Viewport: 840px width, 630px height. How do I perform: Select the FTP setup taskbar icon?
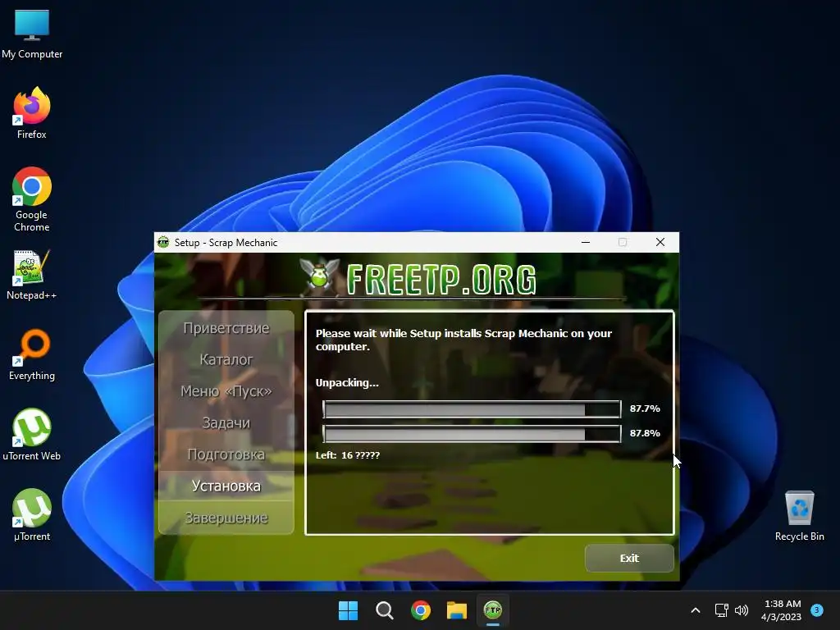(493, 610)
